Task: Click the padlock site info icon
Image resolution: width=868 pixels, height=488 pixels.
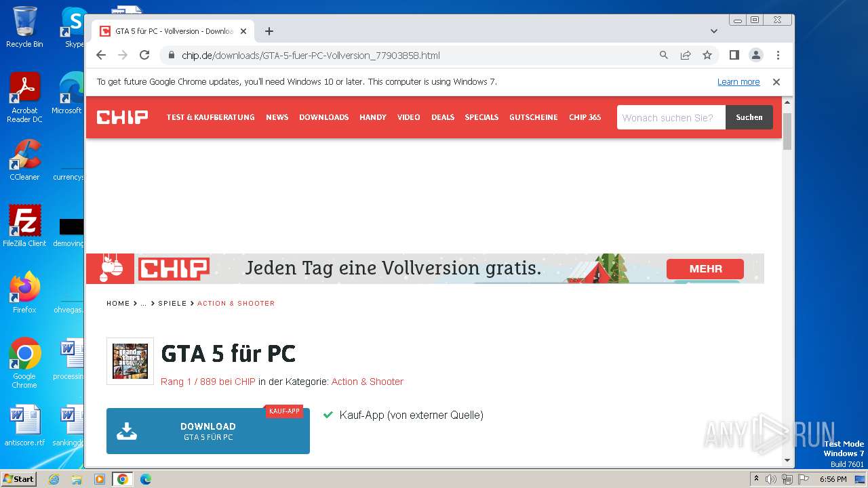Action: click(x=172, y=55)
